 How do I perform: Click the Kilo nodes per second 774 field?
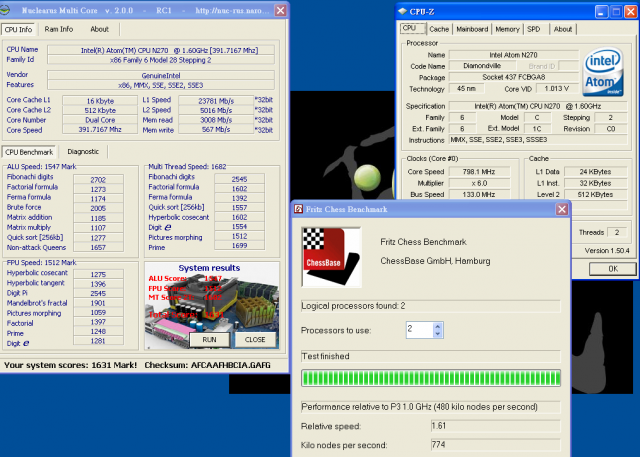[496, 445]
